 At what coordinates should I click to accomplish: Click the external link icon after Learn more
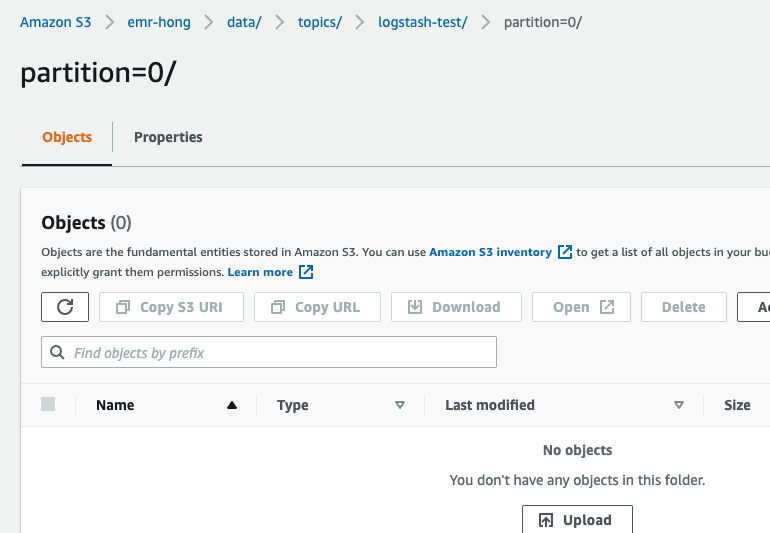(x=306, y=272)
